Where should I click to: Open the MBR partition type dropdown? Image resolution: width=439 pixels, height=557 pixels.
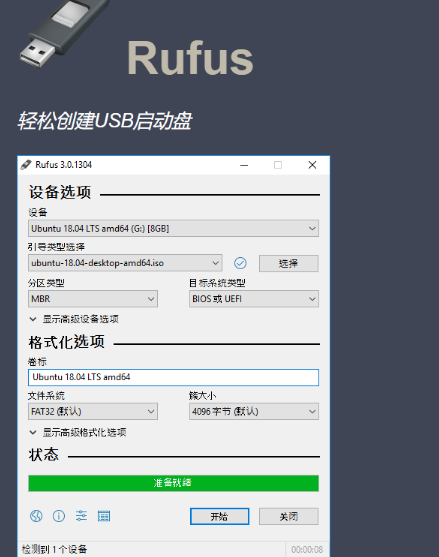pyautogui.click(x=93, y=299)
